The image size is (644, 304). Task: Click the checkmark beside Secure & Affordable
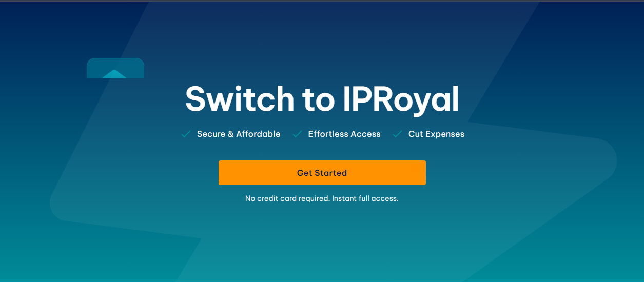(x=186, y=134)
